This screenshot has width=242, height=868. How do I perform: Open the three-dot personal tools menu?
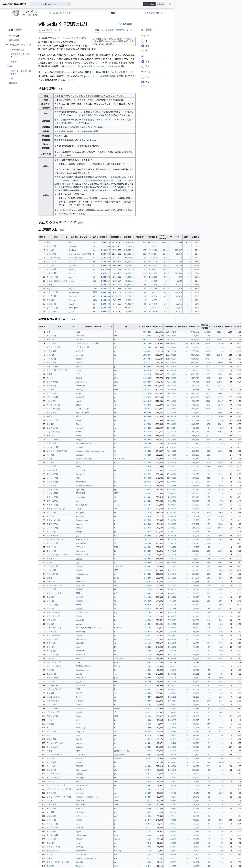click(x=165, y=13)
